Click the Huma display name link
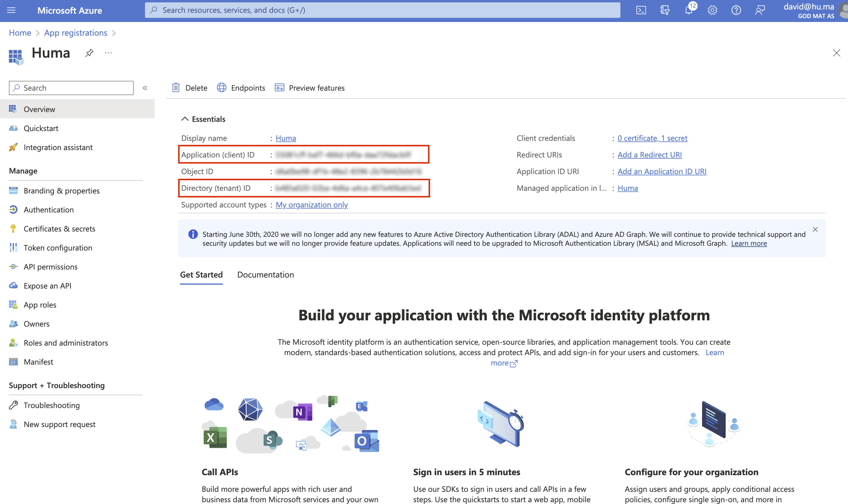The width and height of the screenshot is (848, 504). coord(286,138)
